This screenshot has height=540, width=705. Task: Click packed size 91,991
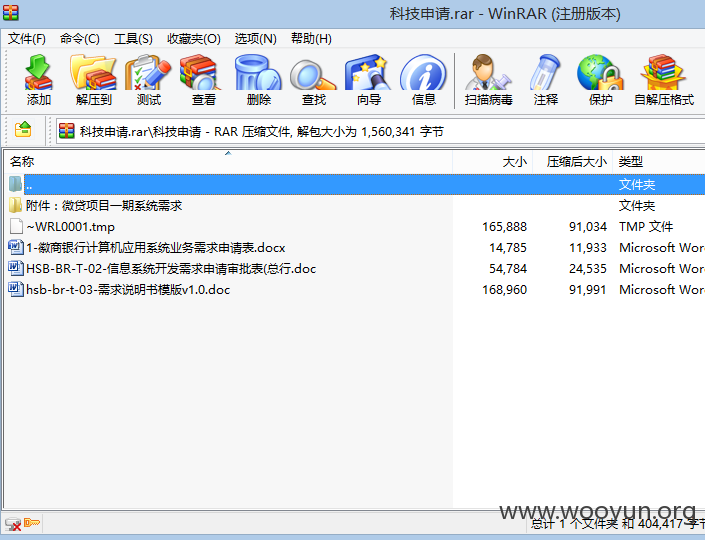click(588, 290)
